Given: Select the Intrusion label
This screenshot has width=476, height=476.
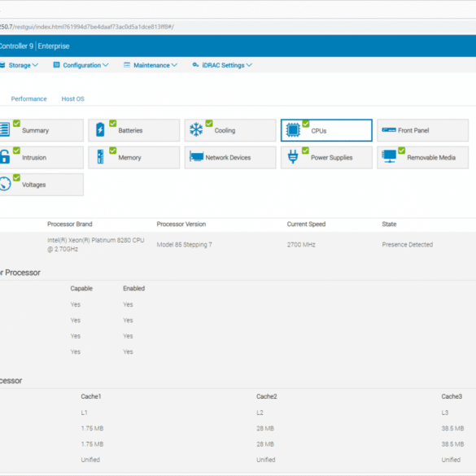Looking at the screenshot, I should [34, 157].
